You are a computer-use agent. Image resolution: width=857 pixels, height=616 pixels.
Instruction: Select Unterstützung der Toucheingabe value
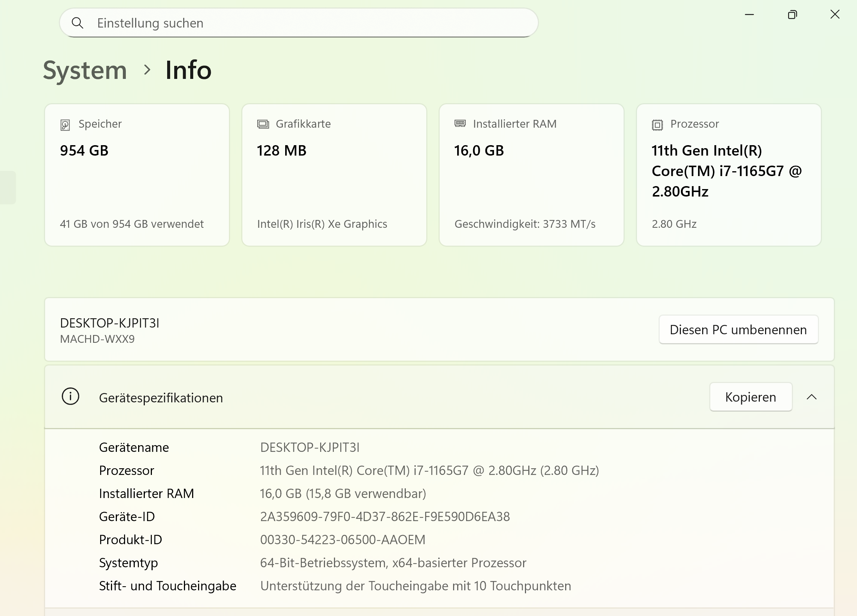415,586
